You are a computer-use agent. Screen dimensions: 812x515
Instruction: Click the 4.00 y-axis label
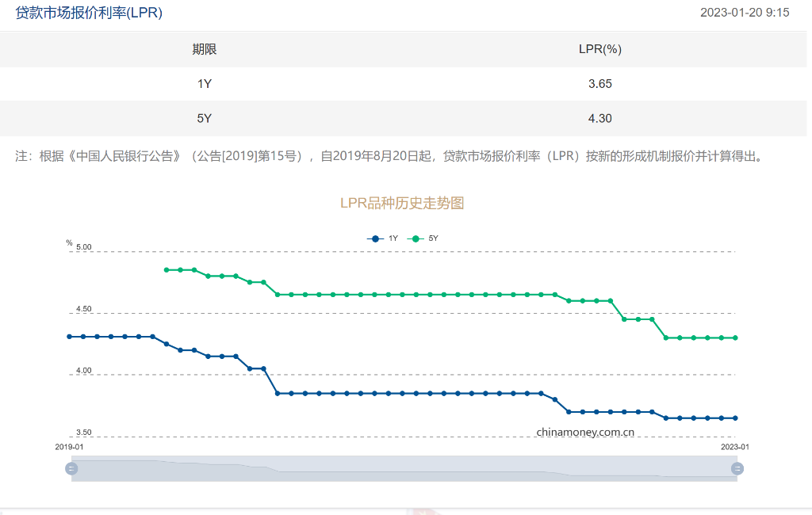[x=83, y=371]
